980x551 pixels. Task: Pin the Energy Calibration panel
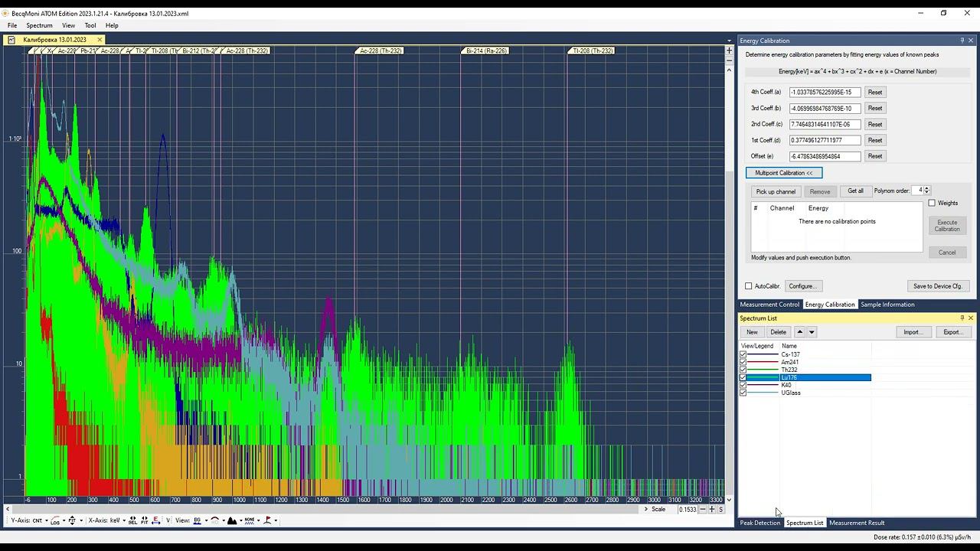click(x=962, y=41)
